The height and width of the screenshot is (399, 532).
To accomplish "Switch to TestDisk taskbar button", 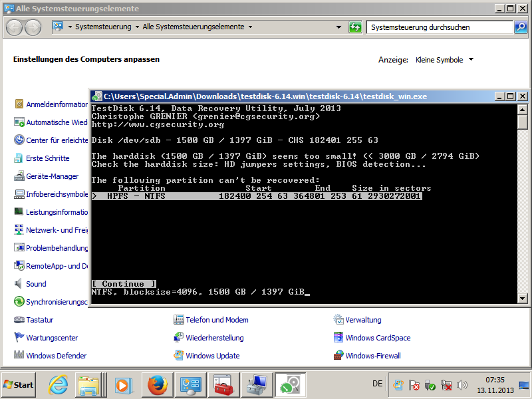I will (290, 385).
